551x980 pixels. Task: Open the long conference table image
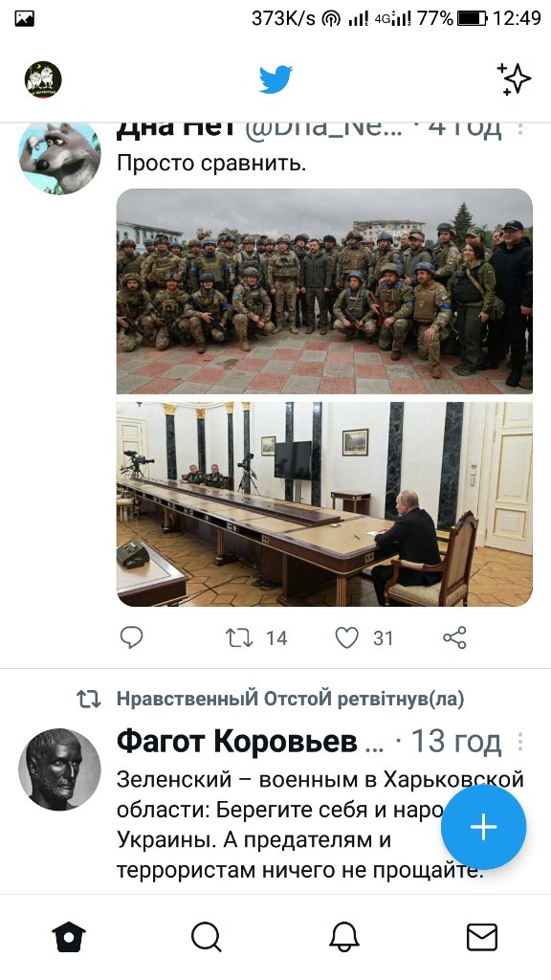[324, 503]
